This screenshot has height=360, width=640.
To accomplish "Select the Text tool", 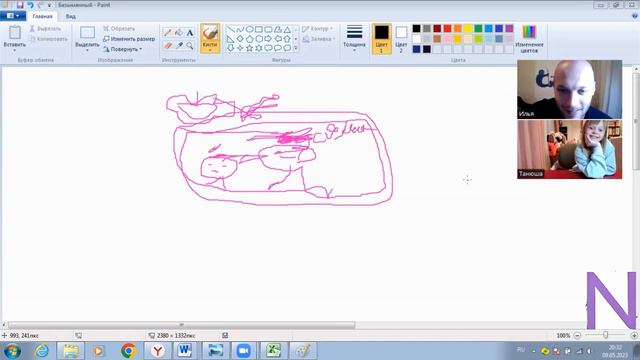I will [x=190, y=33].
